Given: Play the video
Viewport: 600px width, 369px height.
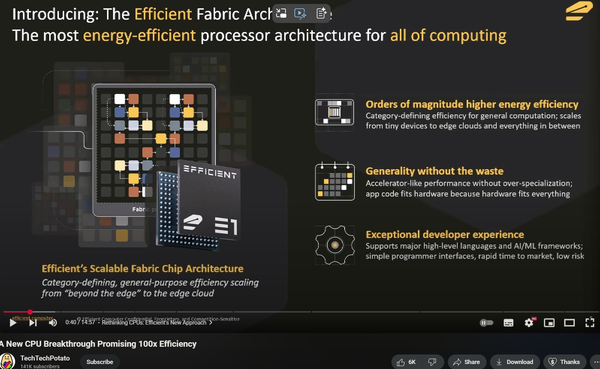Looking at the screenshot, I should pos(13,323).
